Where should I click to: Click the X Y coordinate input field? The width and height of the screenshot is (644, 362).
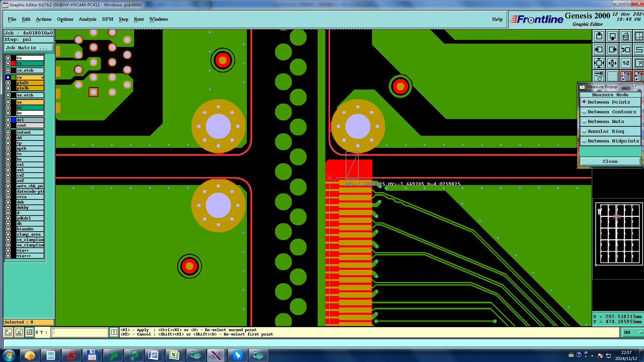[x=80, y=332]
